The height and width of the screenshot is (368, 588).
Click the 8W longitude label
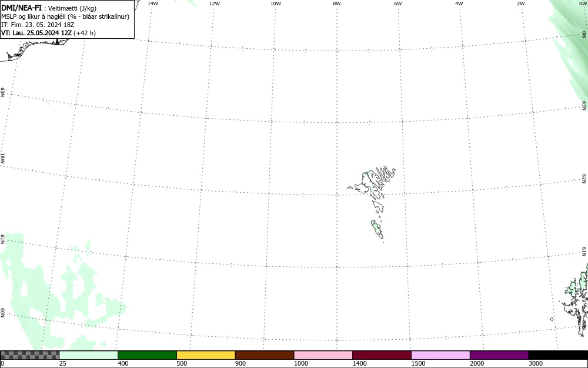[337, 4]
